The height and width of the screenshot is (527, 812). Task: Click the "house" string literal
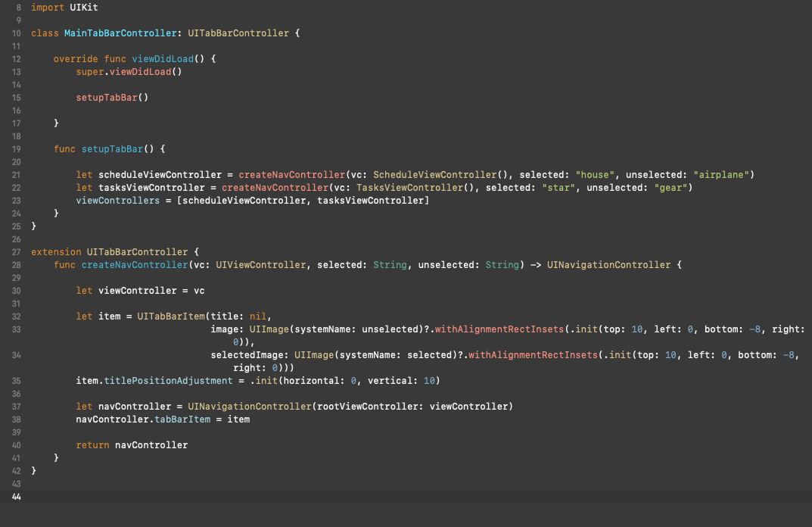point(595,175)
